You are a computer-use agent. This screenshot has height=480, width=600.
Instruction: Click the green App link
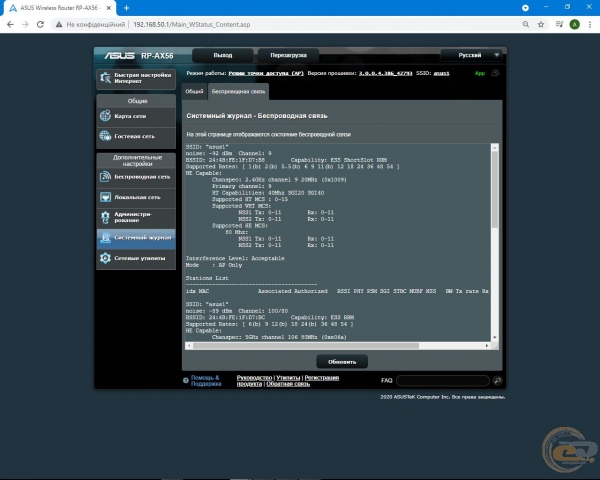(479, 73)
